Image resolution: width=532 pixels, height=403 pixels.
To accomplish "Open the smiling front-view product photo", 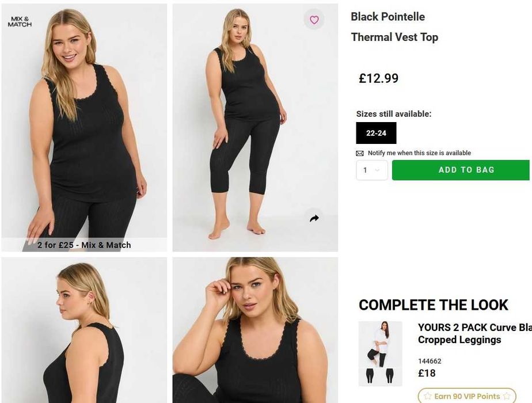I will (84, 121).
